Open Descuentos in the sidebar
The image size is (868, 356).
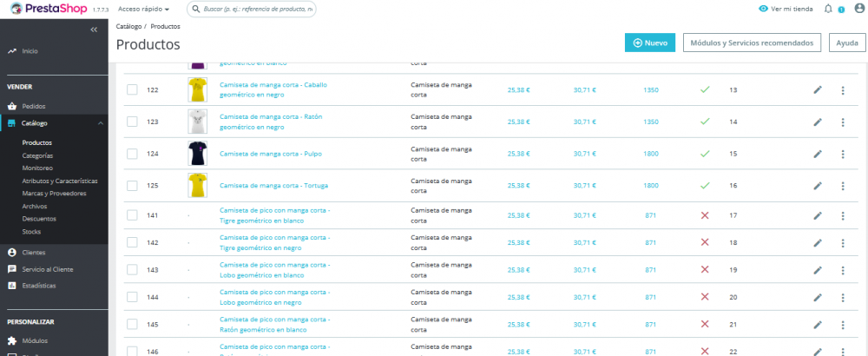click(x=39, y=219)
